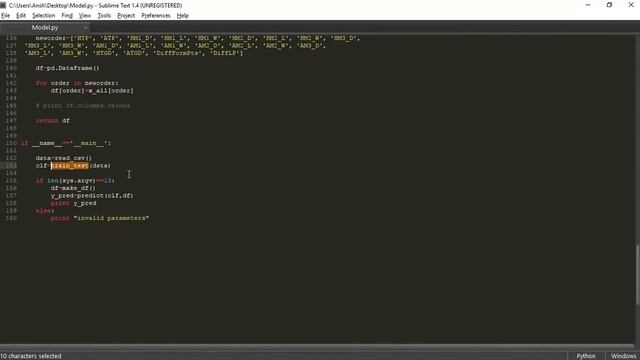
Task: Click 'neworder=[' on line 136
Action: pyautogui.click(x=54, y=38)
